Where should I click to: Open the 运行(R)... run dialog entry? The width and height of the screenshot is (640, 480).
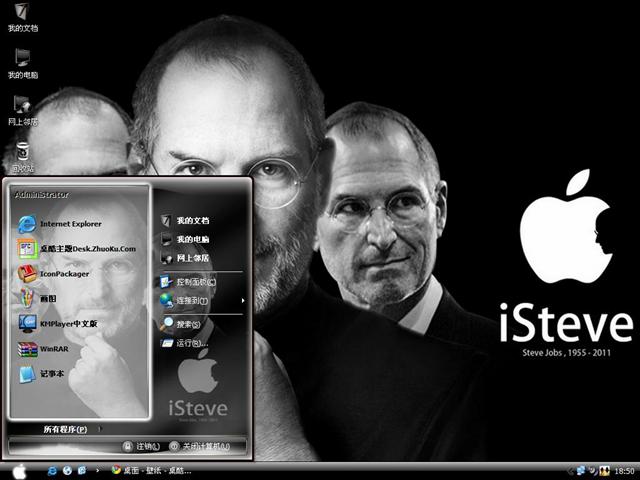point(184,343)
